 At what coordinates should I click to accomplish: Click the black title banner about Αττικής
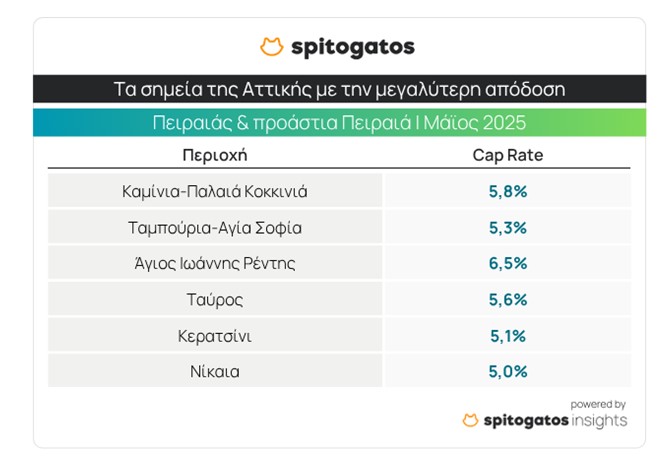[339, 88]
